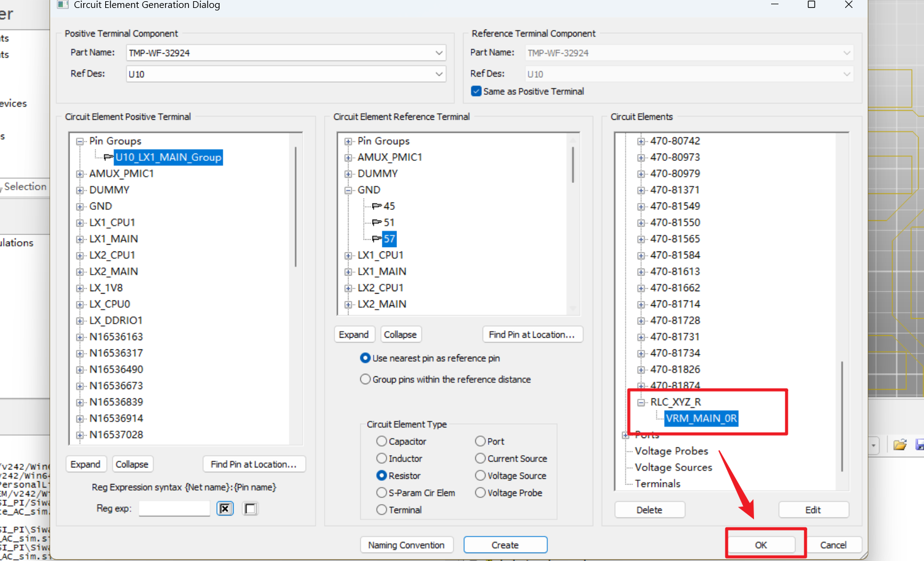Edit the selected circuit element
The image size is (924, 561).
[x=813, y=510]
